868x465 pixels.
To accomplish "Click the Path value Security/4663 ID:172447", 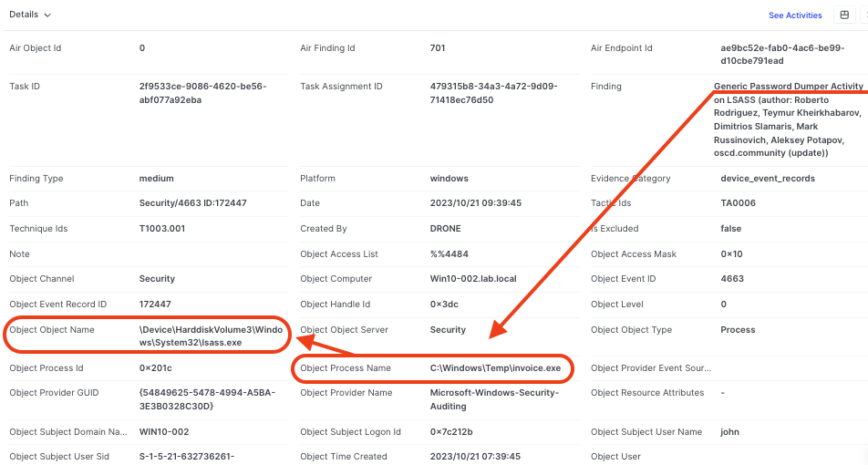I will [x=192, y=203].
